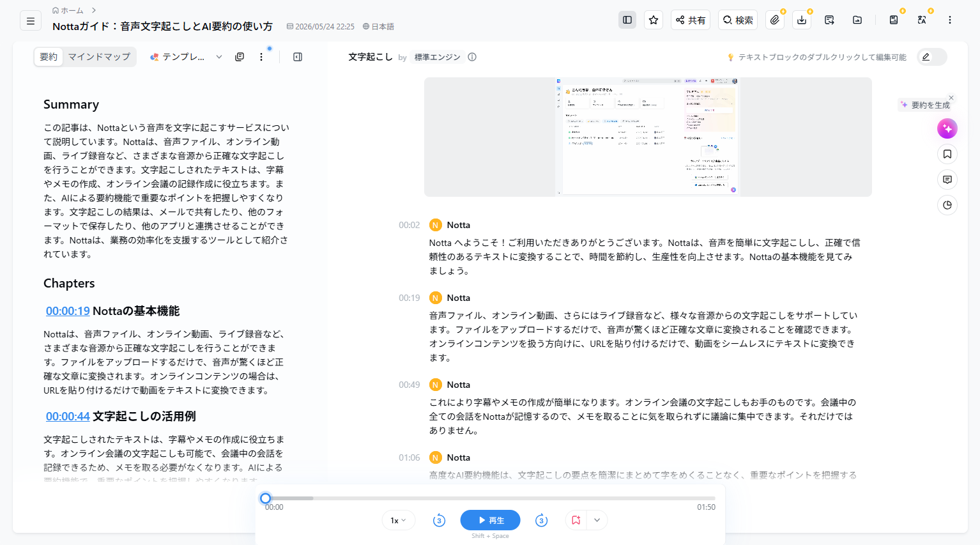Click the Summary heading
The height and width of the screenshot is (545, 980).
[71, 104]
